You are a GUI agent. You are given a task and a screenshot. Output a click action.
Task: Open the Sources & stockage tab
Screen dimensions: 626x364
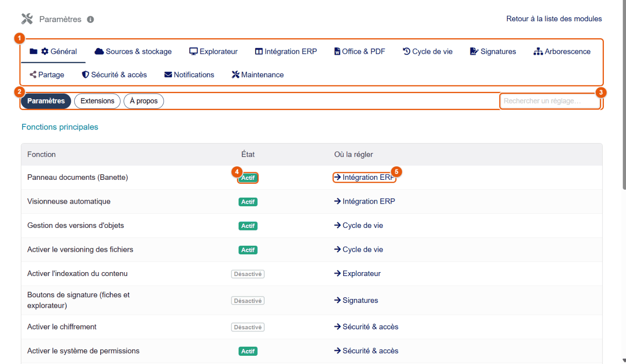pos(133,52)
